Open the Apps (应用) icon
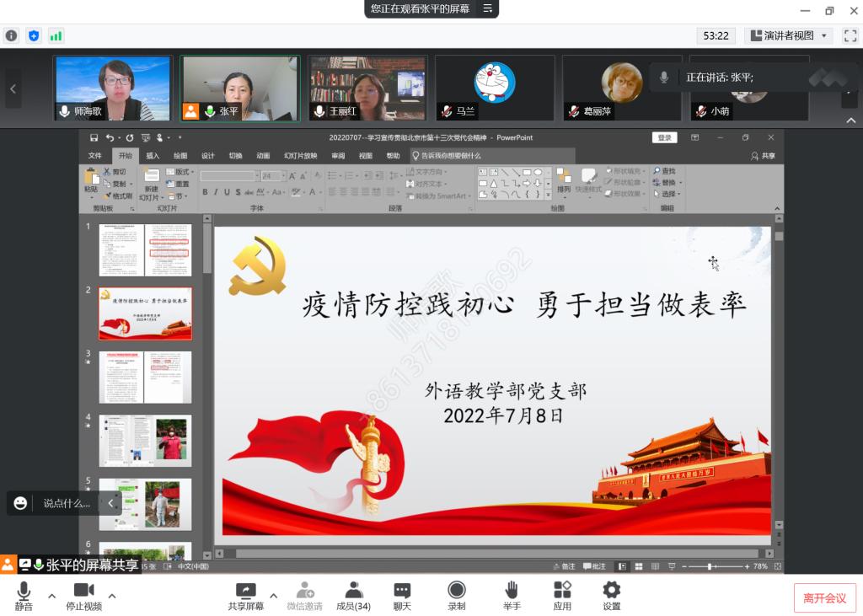863x616 pixels. point(562,591)
